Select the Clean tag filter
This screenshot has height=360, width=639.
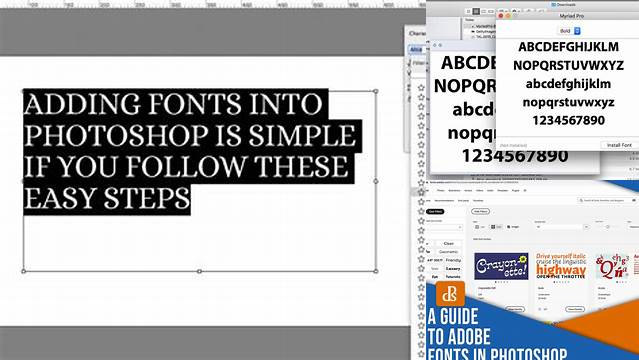click(x=449, y=243)
